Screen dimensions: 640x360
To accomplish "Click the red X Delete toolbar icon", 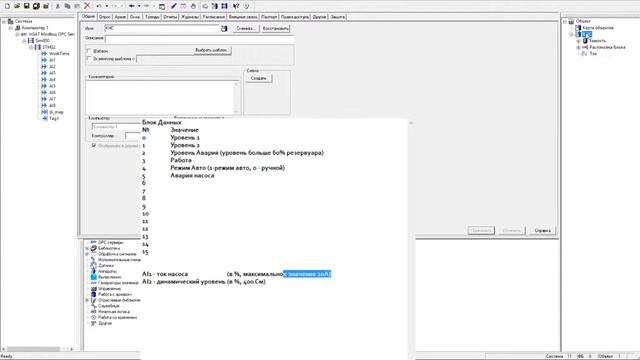I will coord(87,6).
